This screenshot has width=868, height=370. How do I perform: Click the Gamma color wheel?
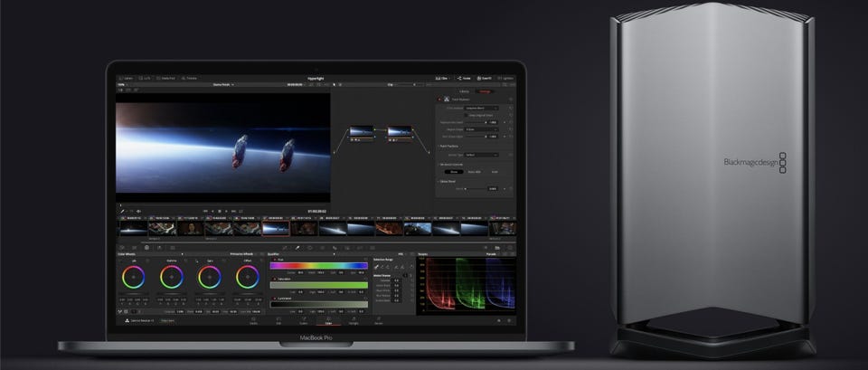172,277
